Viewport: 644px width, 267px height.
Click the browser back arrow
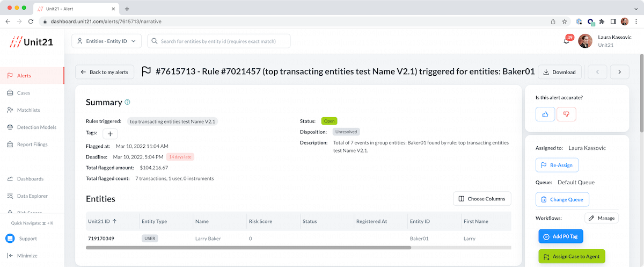8,21
